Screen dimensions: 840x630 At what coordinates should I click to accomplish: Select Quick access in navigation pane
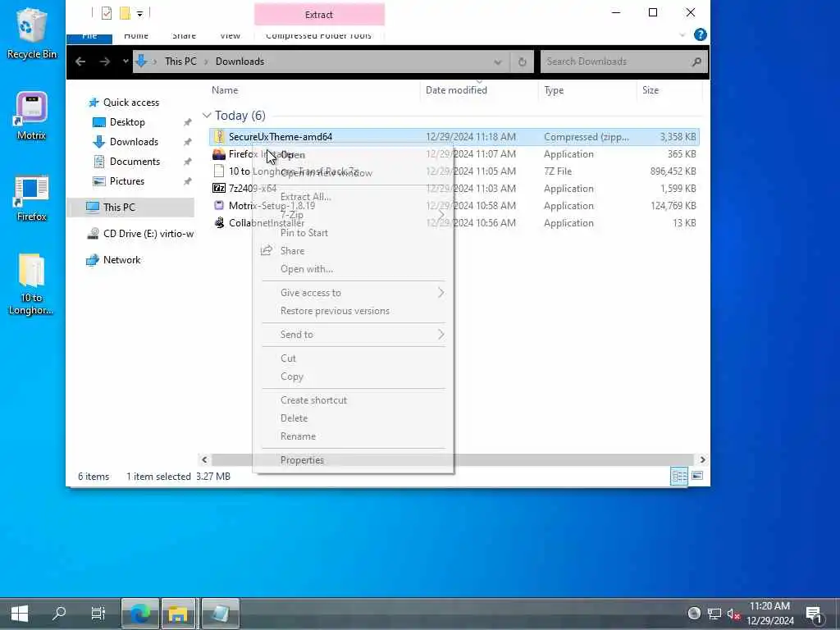point(130,103)
